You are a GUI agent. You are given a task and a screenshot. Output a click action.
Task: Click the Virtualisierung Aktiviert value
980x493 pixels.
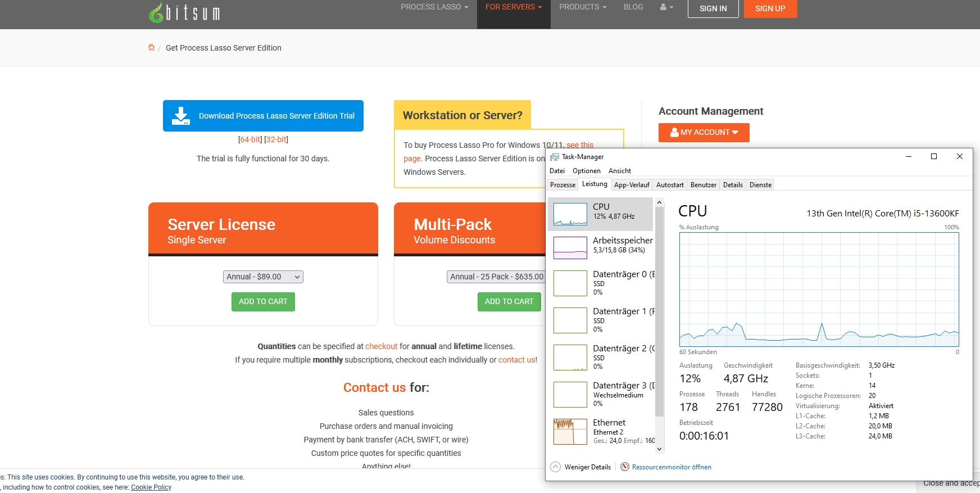tap(881, 406)
